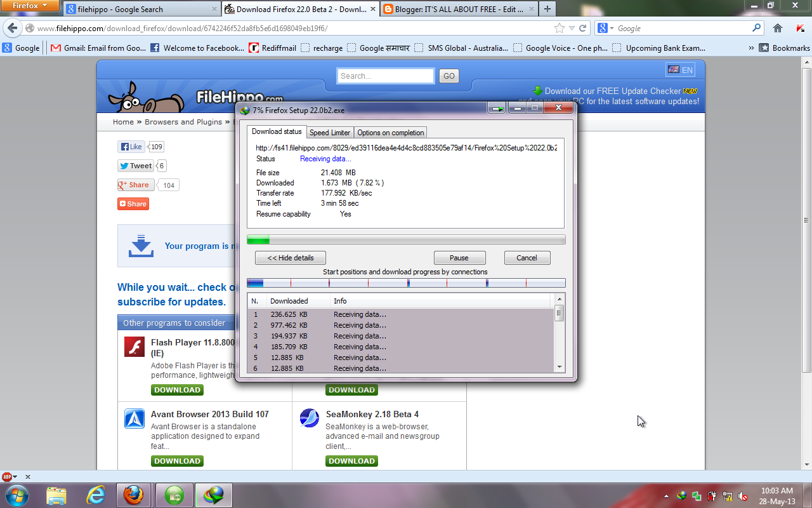
Task: Select the Download Firefox 22.0 Beta 2 tab
Action: tap(300, 9)
